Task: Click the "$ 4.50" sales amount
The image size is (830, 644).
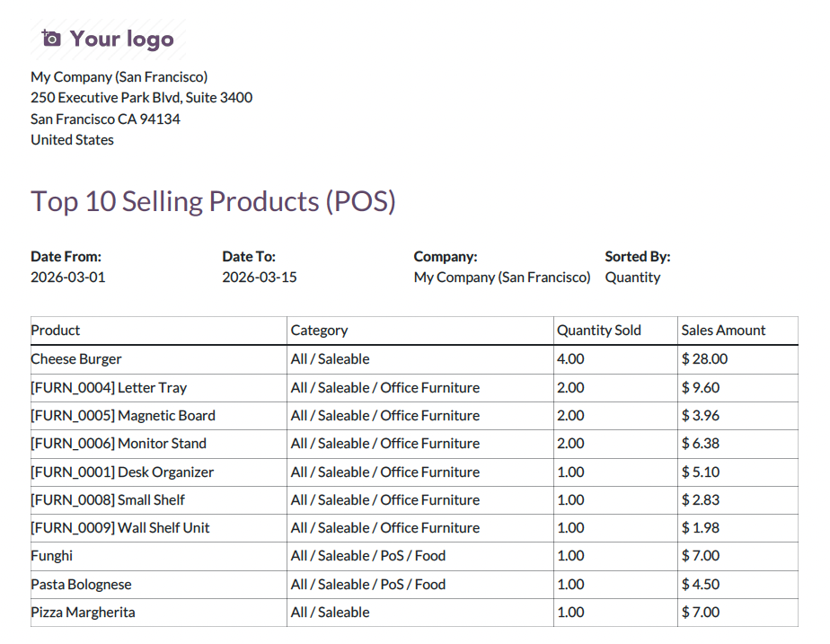Action: [x=701, y=585]
